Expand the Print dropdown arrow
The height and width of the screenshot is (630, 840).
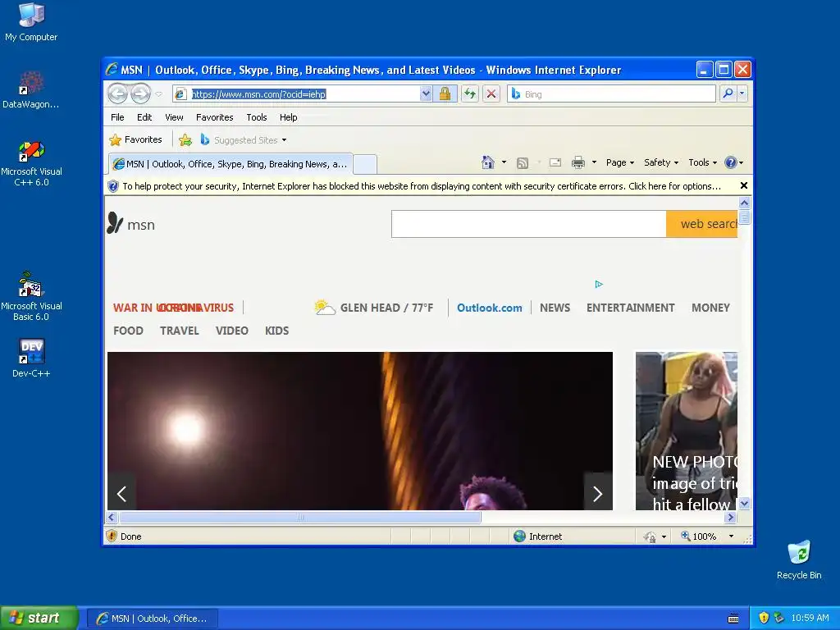tap(594, 162)
